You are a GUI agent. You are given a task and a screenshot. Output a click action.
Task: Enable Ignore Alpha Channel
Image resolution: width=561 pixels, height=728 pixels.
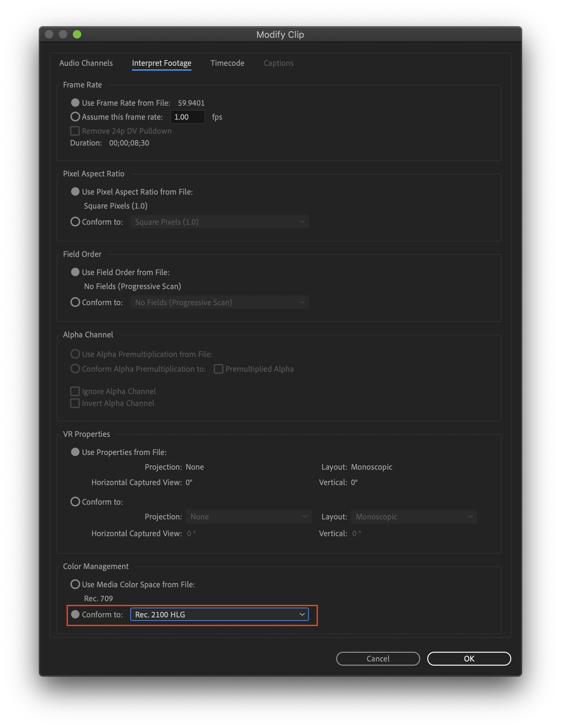(75, 391)
